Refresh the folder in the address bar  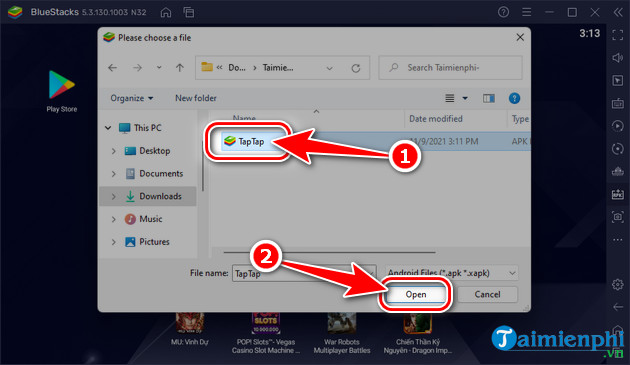[356, 68]
